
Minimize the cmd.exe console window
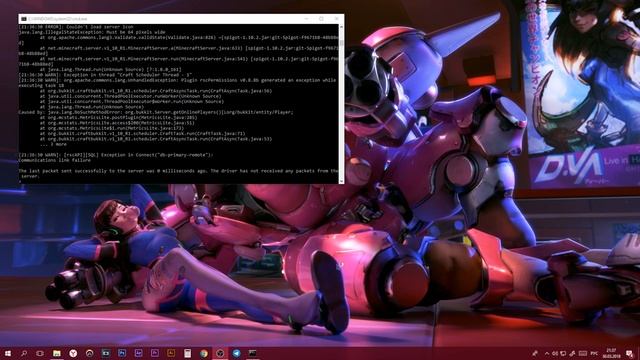[307, 19]
